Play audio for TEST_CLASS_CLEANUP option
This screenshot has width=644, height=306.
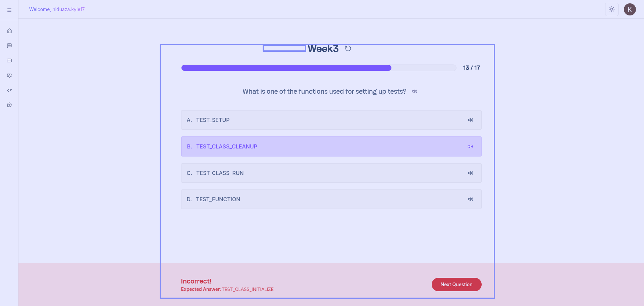click(x=470, y=146)
